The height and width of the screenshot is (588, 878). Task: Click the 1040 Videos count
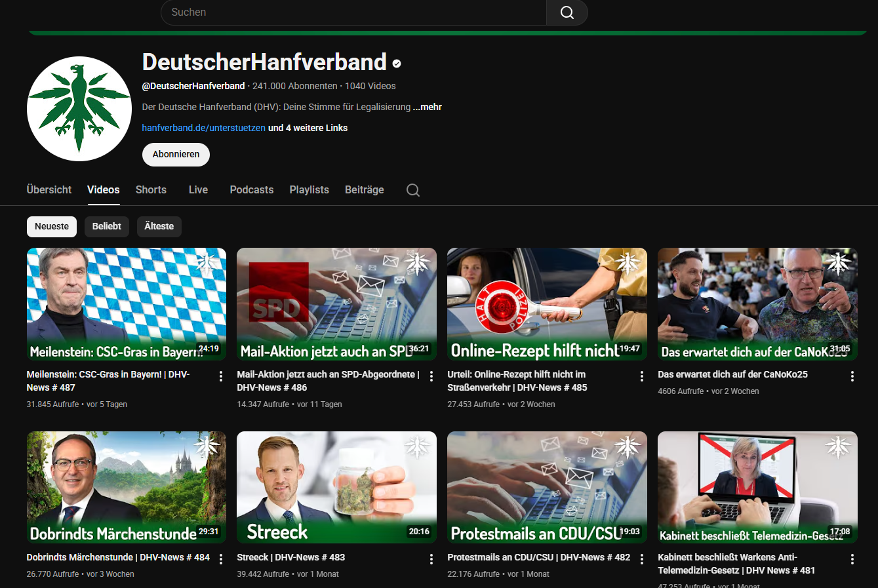[x=370, y=86]
